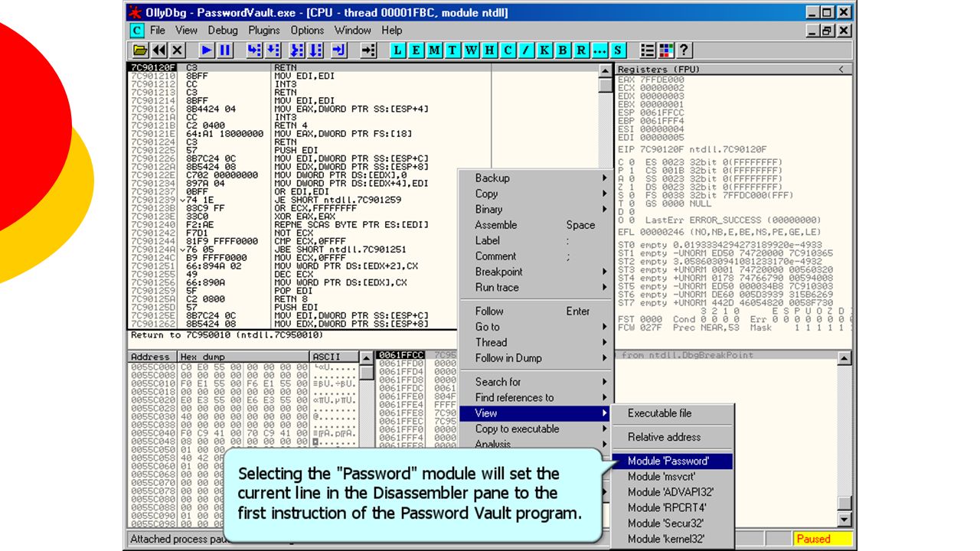Expand the Copy submenu
Image resolution: width=980 pixels, height=551 pixels.
[x=535, y=194]
